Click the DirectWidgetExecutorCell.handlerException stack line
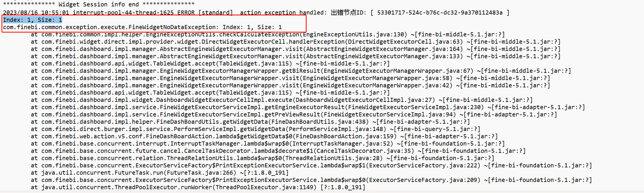The image size is (644, 193). tap(296, 42)
